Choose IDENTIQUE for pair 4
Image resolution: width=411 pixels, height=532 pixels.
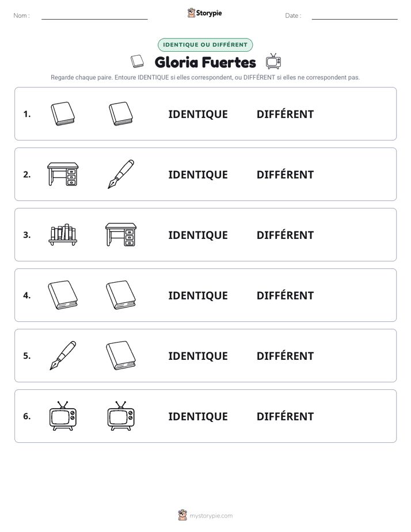(x=198, y=295)
